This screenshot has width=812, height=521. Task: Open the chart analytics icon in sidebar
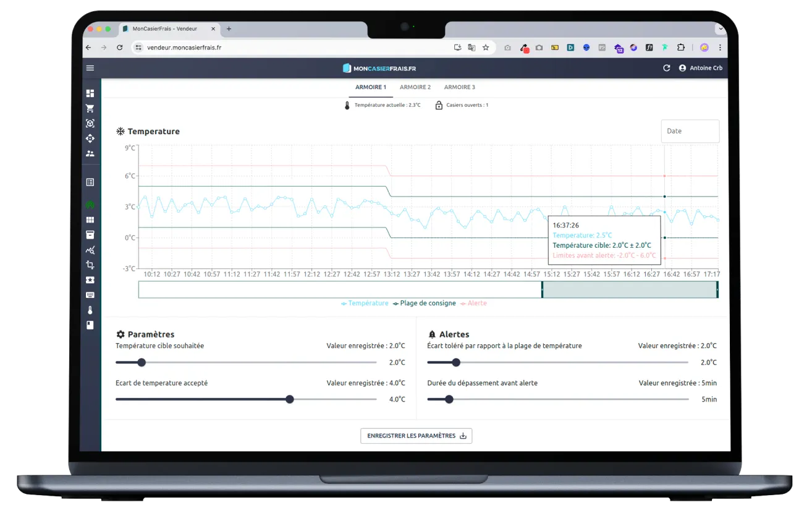point(90,250)
